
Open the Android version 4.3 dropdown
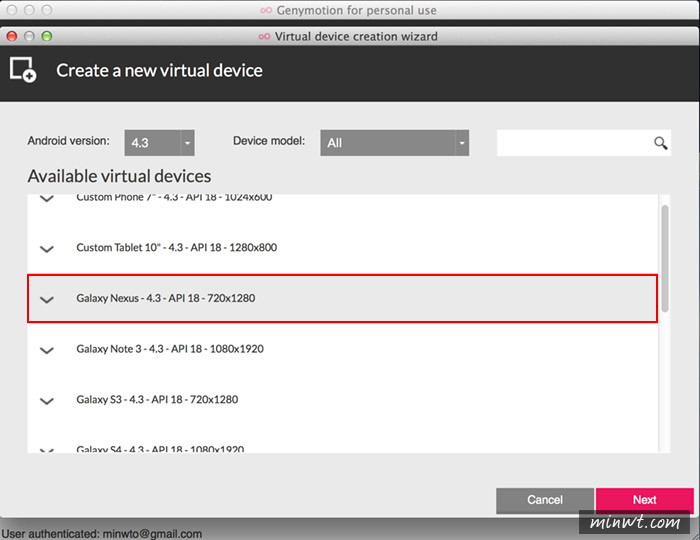[159, 143]
